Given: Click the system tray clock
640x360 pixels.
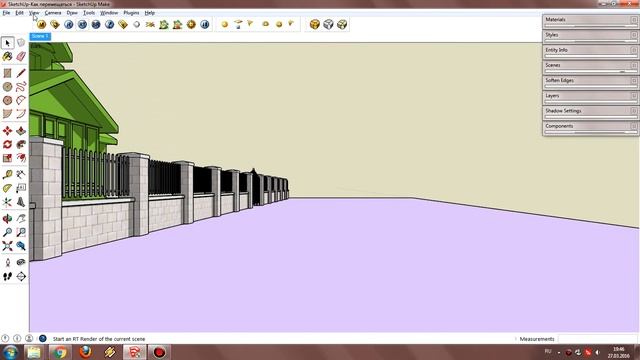Looking at the screenshot, I should pyautogui.click(x=618, y=352).
